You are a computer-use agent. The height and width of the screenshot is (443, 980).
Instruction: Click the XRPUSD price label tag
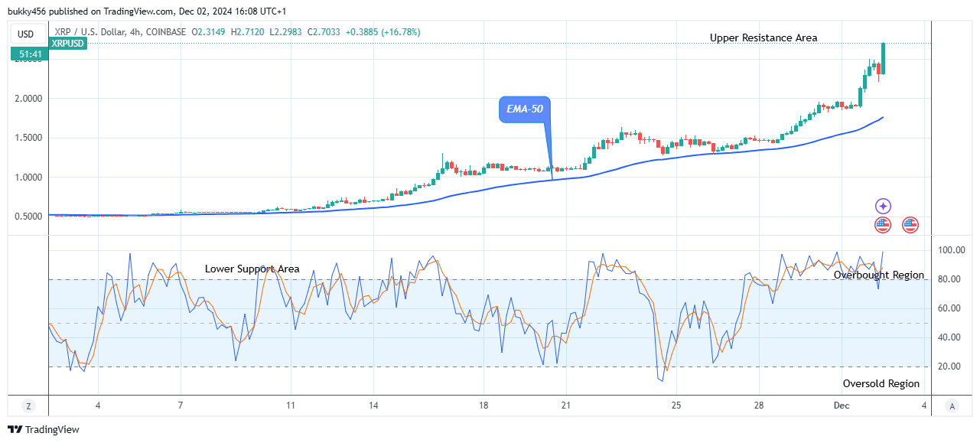[x=68, y=44]
